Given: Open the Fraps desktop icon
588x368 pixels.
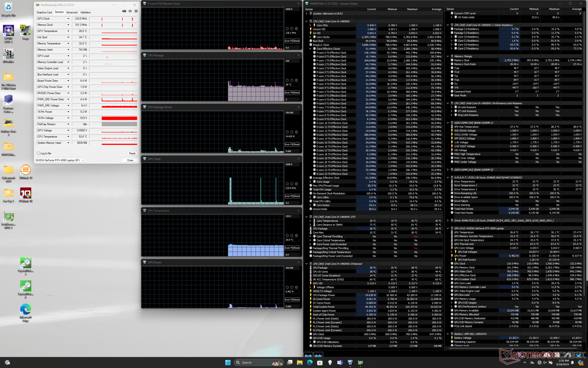Looking at the screenshot, I should coord(25,33).
